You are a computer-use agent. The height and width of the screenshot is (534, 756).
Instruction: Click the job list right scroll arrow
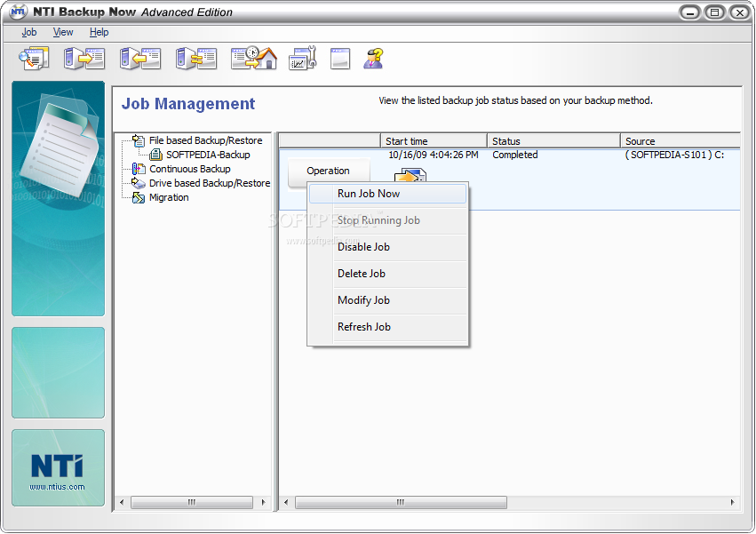732,502
